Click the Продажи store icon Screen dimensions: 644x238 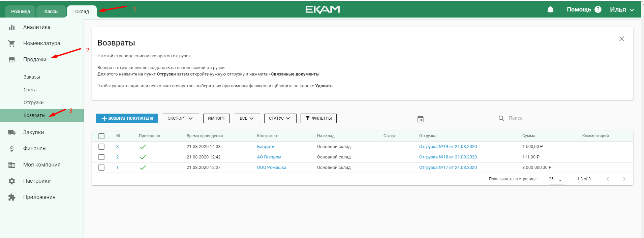pos(12,60)
